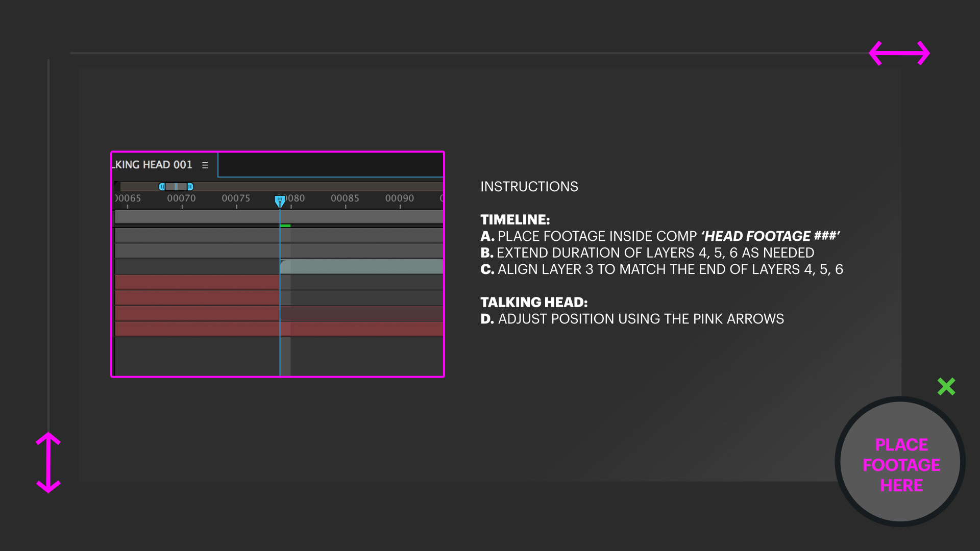Click the 00065 mark on time ruler
Image resolution: width=980 pixels, height=551 pixels.
[x=128, y=198]
